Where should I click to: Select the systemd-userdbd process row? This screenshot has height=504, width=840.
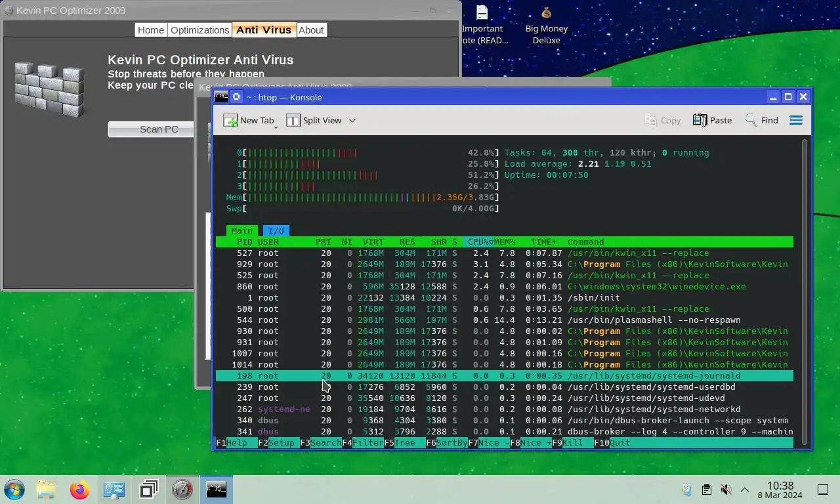[x=505, y=387]
